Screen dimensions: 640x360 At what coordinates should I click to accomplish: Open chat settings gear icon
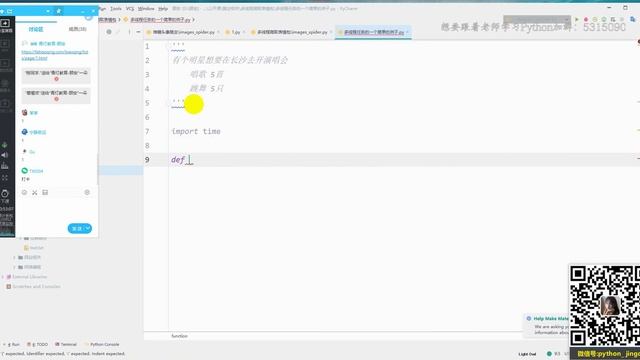pos(87,192)
